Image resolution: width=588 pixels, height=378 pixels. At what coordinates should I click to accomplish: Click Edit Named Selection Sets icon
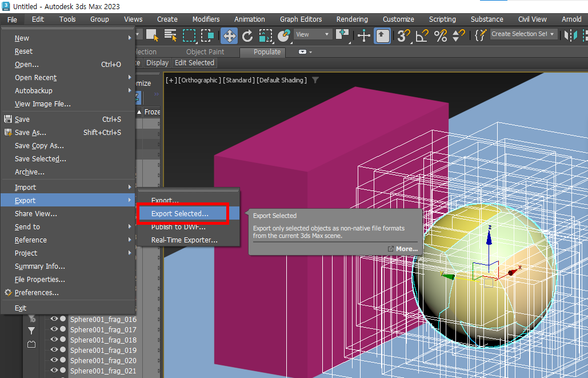[481, 35]
